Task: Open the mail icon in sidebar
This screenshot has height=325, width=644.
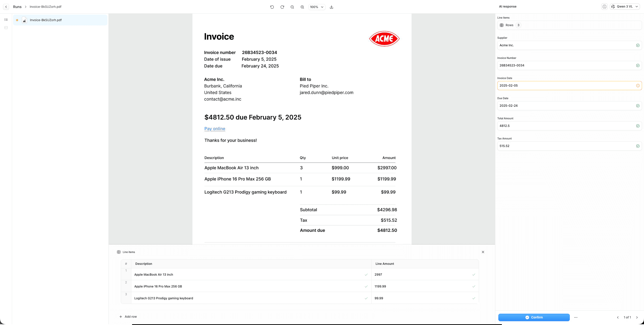Action: click(6, 28)
